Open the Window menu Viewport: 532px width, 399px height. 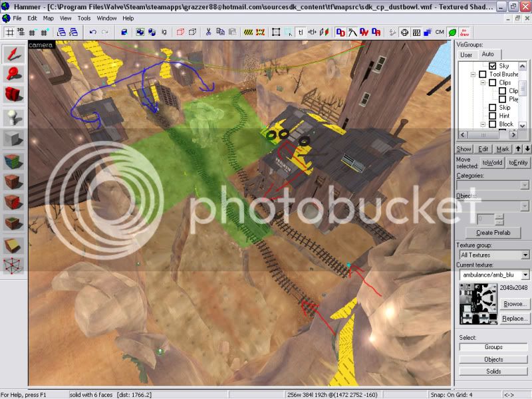(x=106, y=18)
